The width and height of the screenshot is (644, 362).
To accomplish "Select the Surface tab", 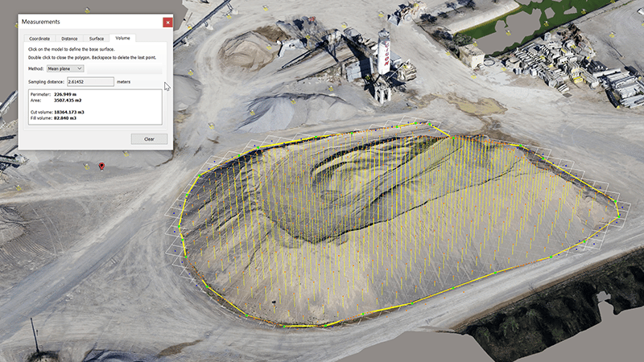I will tap(97, 39).
